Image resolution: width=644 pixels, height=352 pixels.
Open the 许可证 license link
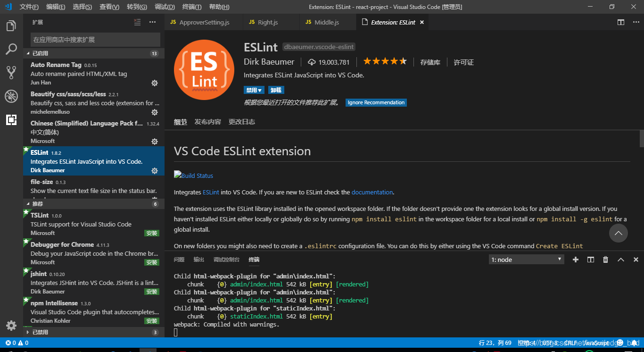[463, 62]
